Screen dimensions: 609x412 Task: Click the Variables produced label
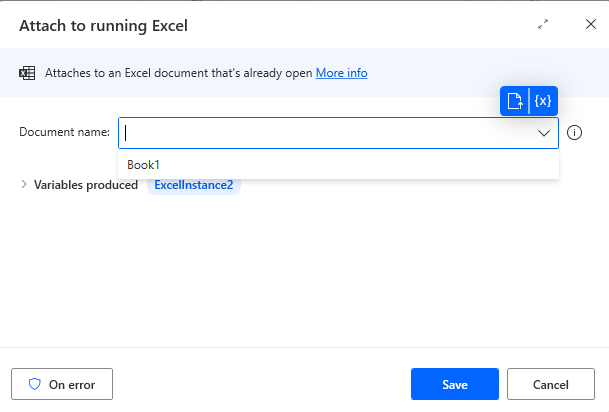(x=86, y=185)
